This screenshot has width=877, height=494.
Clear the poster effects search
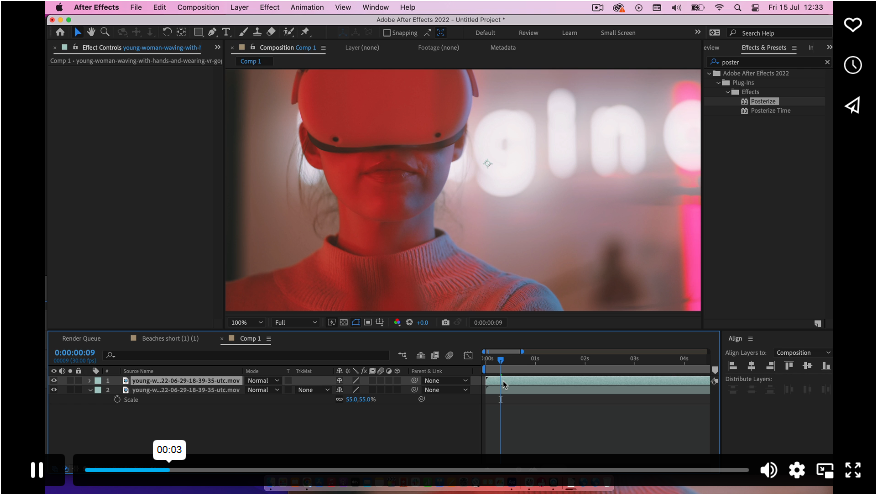pos(827,62)
